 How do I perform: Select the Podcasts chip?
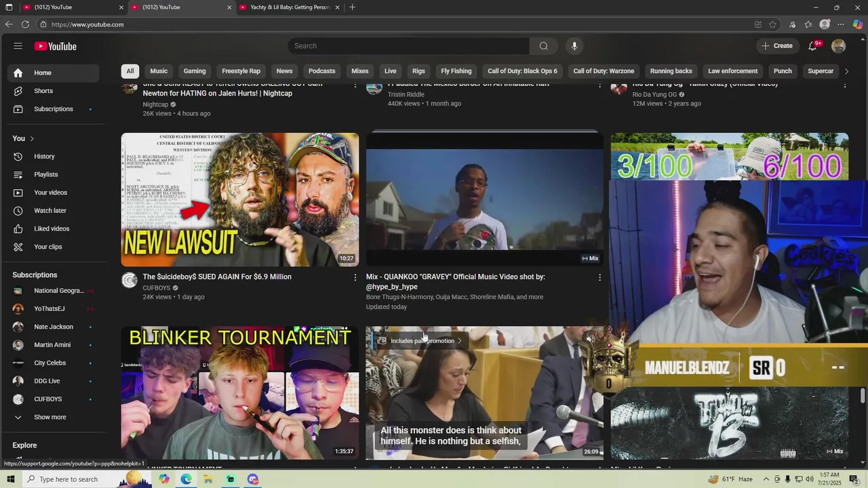coord(322,71)
